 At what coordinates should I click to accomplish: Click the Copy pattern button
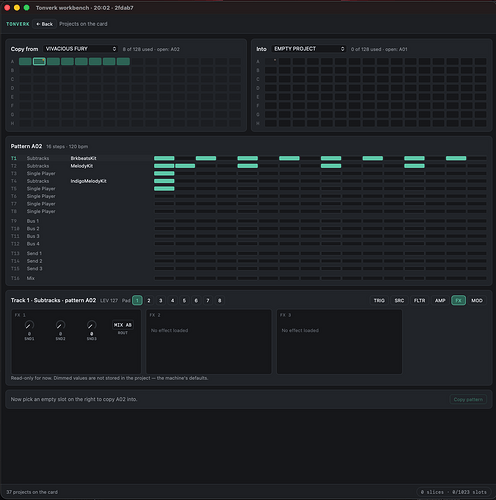pos(468,399)
